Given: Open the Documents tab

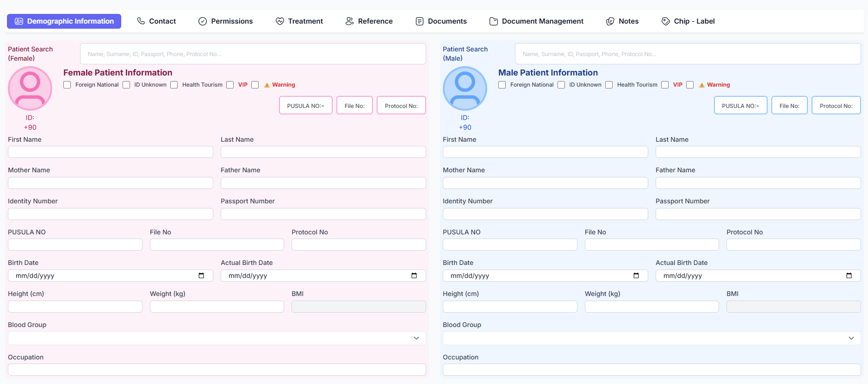Looking at the screenshot, I should tap(441, 21).
